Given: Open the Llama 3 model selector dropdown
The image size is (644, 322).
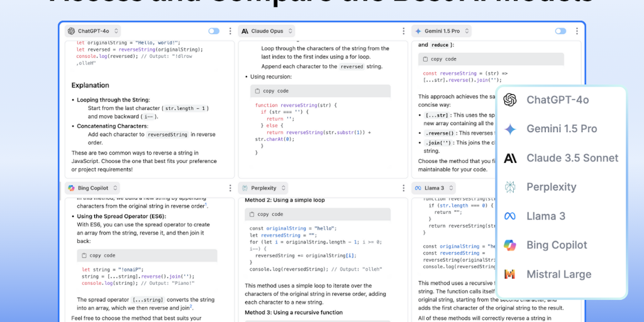Looking at the screenshot, I should (x=434, y=188).
